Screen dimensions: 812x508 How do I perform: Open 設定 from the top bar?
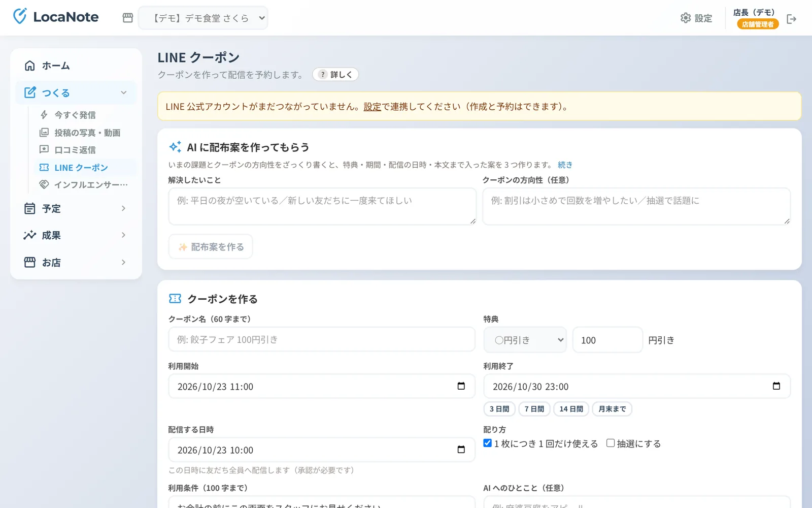coord(696,18)
